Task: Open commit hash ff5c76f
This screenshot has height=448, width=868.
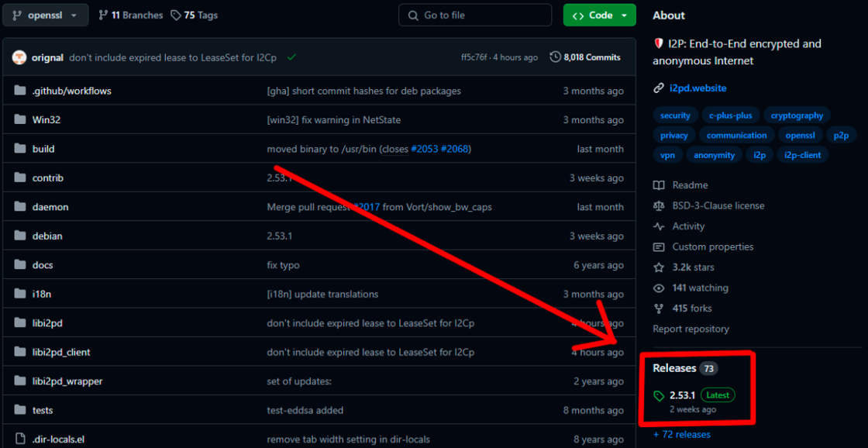Action: click(x=474, y=57)
